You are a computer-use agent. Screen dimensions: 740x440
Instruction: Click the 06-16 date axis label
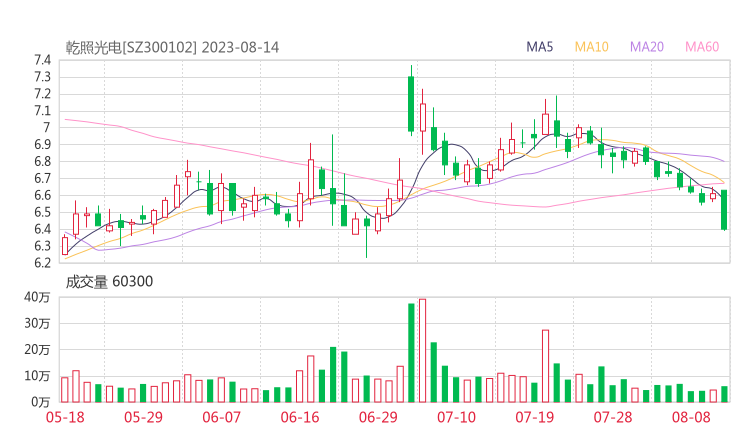[300, 417]
